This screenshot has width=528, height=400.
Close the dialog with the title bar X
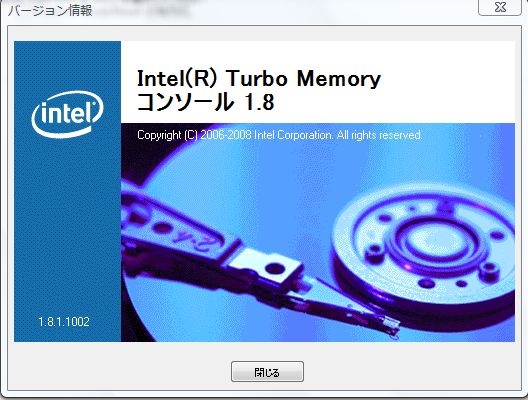(x=500, y=7)
